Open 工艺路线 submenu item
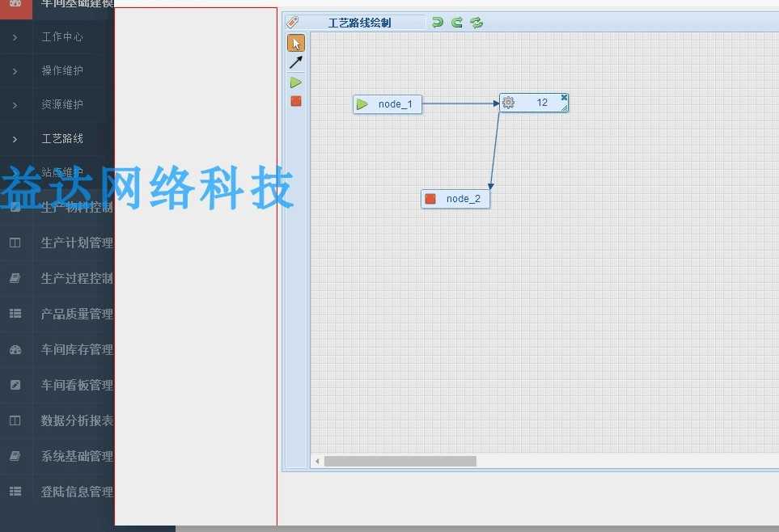The height and width of the screenshot is (532, 779). pyautogui.click(x=62, y=138)
